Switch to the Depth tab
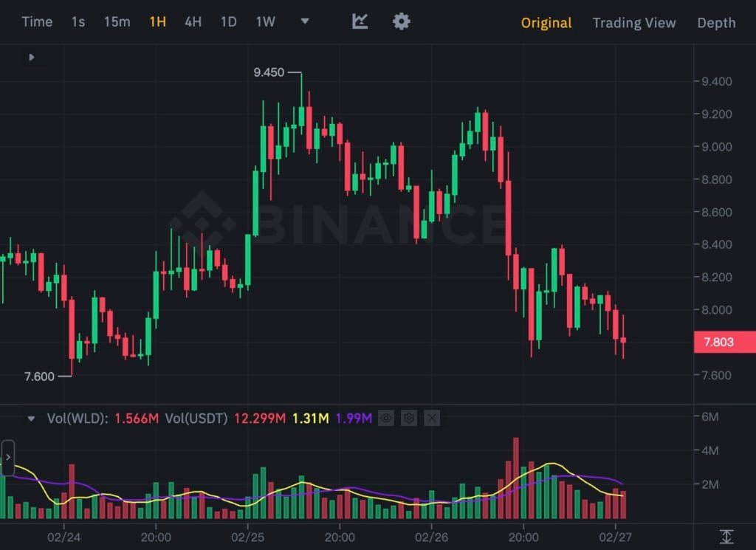 (716, 23)
